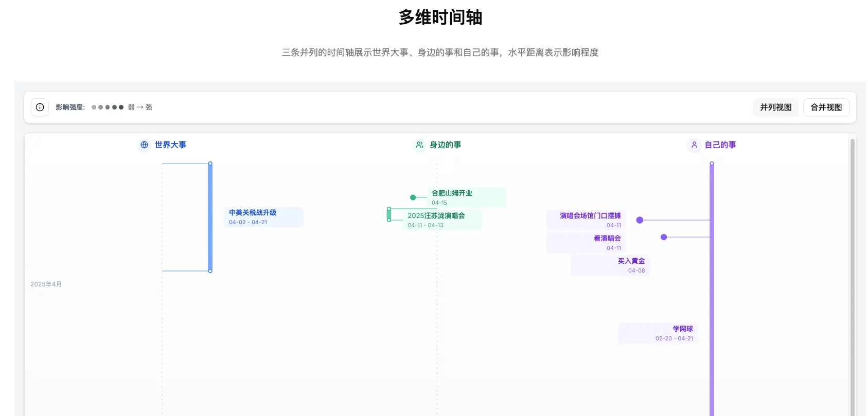This screenshot has height=416, width=868.
Task: Click the purple dot for 看演唱会
Action: pyautogui.click(x=664, y=237)
